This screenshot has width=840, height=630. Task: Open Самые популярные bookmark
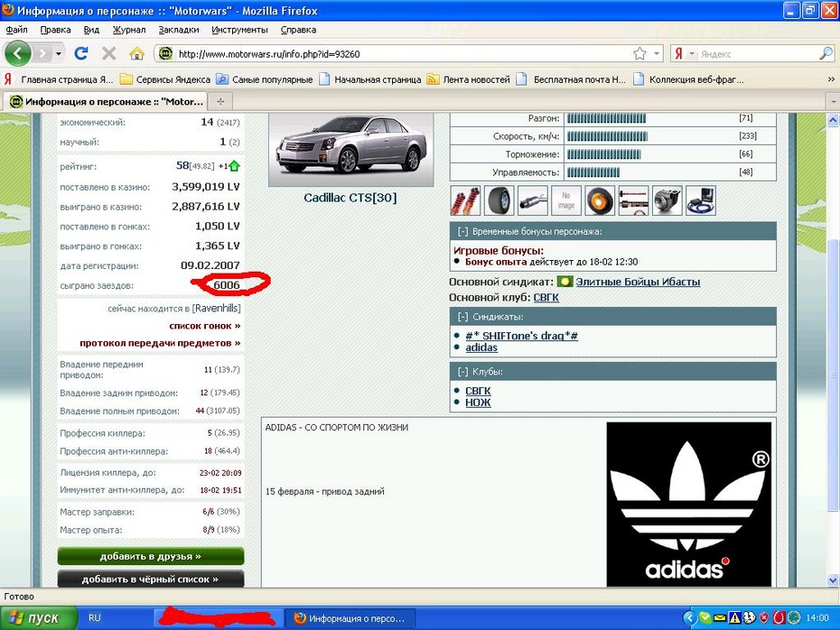265,79
